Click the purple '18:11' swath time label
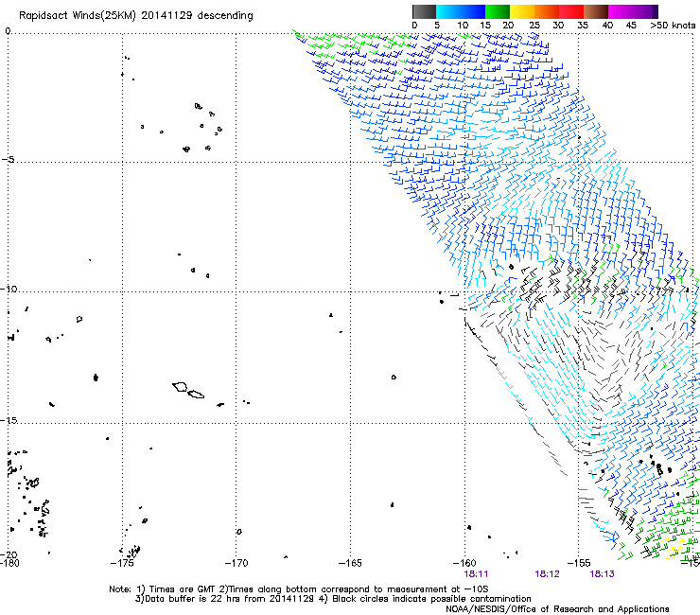The height and width of the screenshot is (615, 700). pyautogui.click(x=477, y=574)
